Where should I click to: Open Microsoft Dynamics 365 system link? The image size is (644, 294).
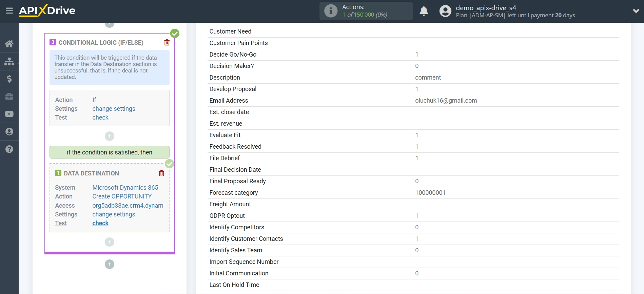tap(125, 188)
